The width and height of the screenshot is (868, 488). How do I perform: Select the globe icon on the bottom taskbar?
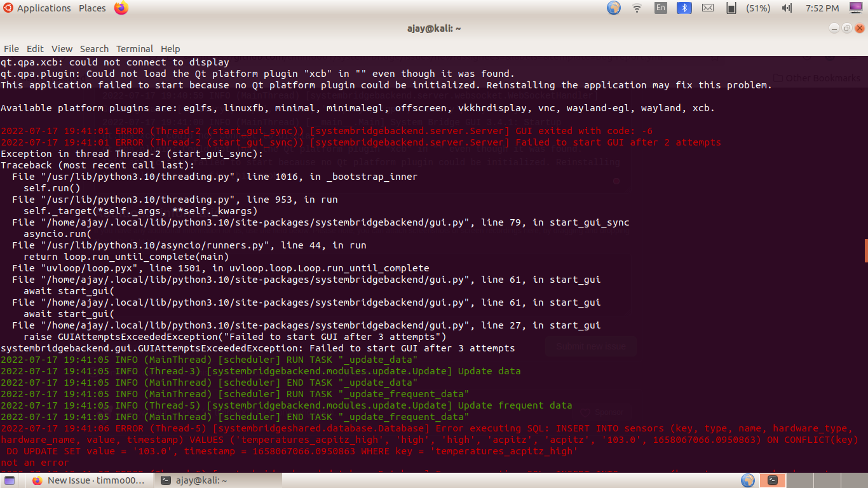(x=749, y=480)
